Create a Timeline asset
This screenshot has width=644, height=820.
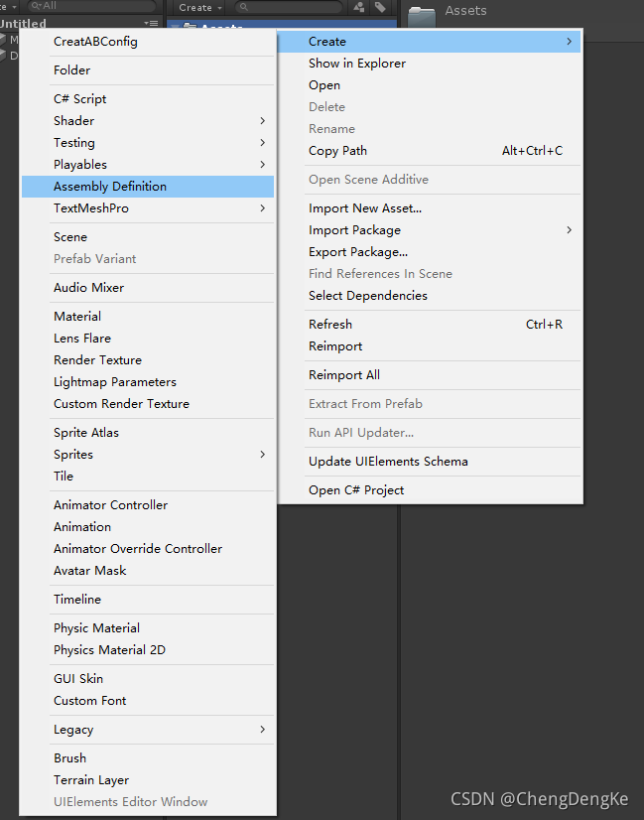(148, 600)
